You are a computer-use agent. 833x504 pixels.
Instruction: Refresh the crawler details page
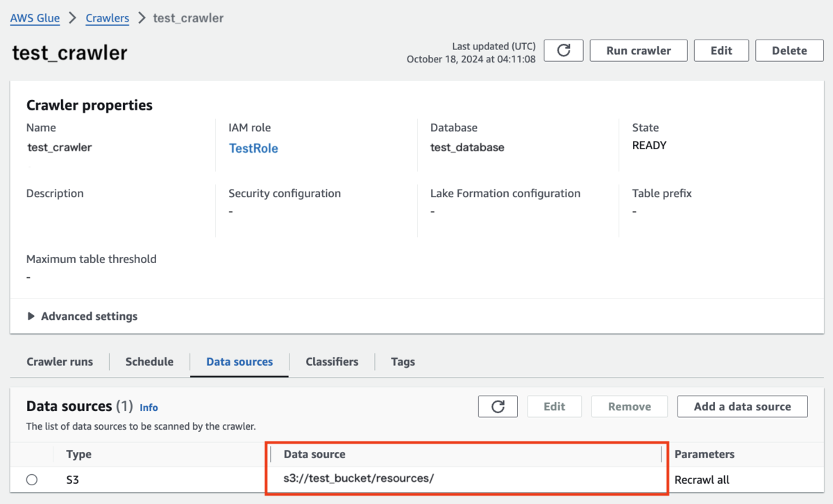click(563, 50)
